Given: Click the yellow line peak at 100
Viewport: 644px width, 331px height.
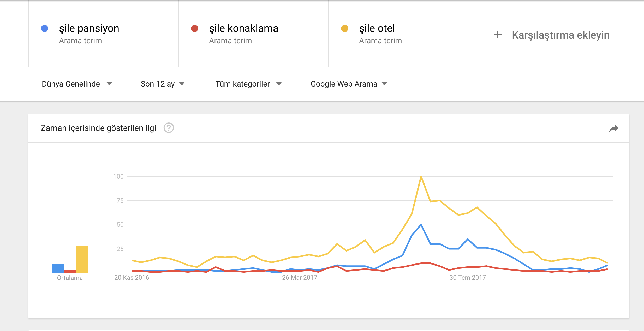Looking at the screenshot, I should 421,177.
